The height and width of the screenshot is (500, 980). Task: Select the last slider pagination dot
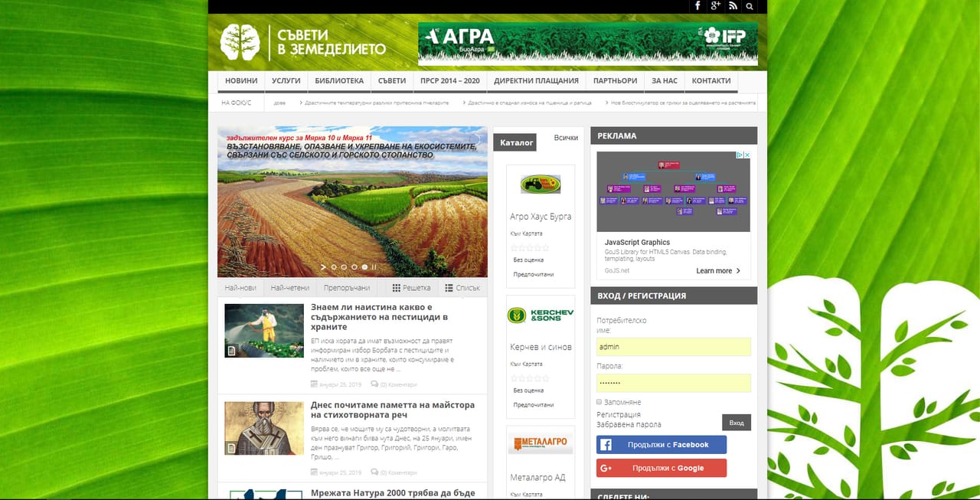coord(364,267)
